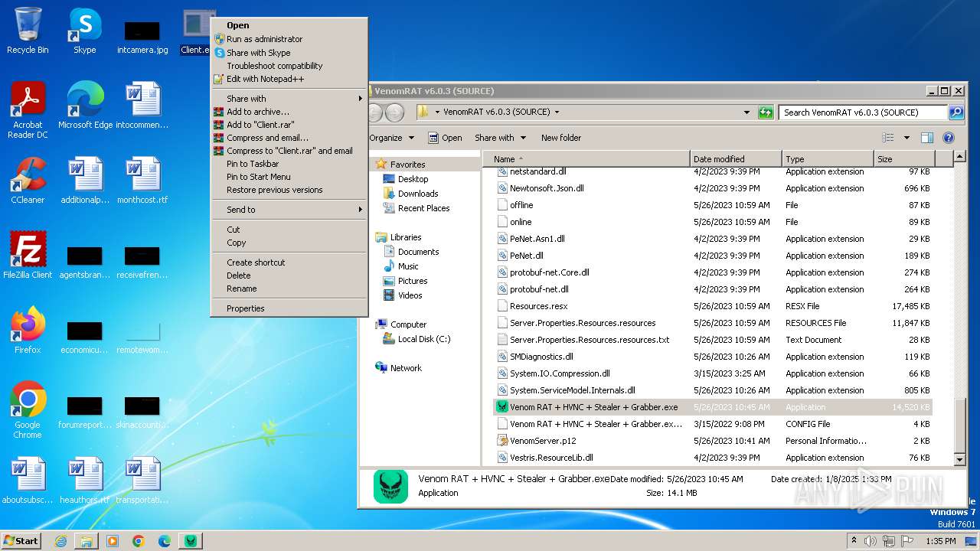Sort by the Type column header
The image size is (980, 551).
tap(828, 158)
